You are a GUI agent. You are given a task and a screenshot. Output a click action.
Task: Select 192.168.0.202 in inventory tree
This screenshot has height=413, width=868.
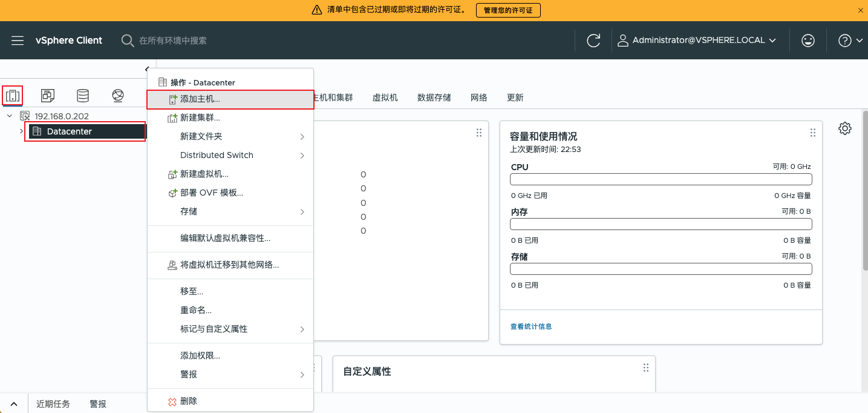coord(62,116)
